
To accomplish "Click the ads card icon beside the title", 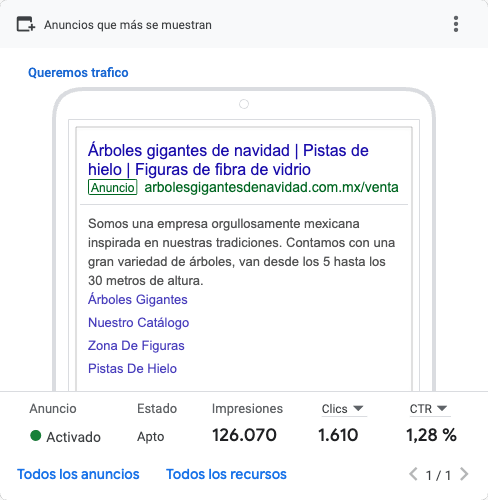I will (26, 24).
